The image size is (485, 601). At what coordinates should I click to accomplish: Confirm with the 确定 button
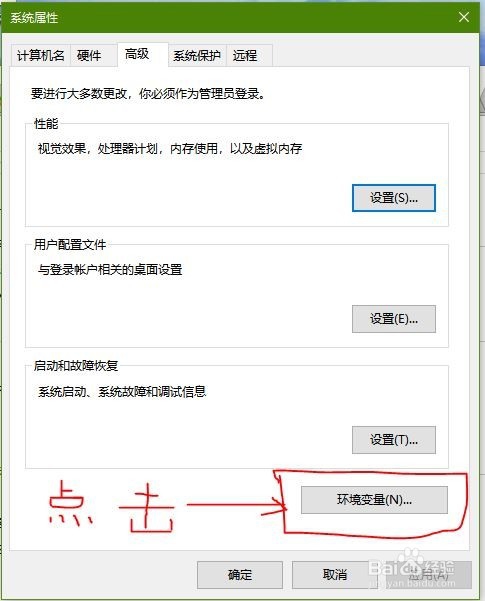[x=240, y=575]
